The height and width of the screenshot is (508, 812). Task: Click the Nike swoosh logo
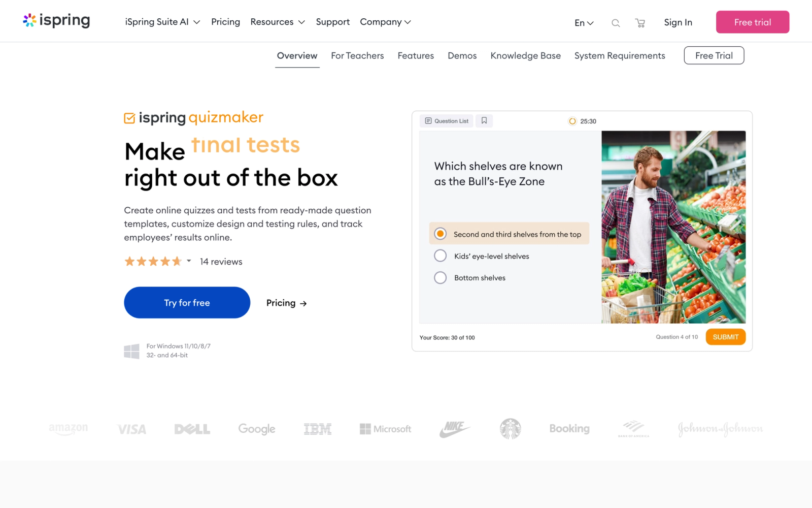tap(455, 429)
